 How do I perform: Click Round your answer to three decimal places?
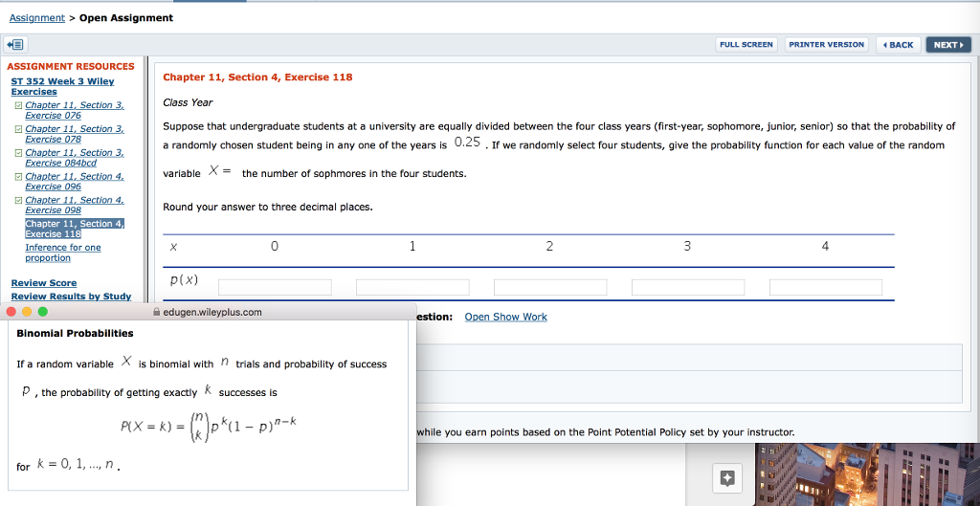pyautogui.click(x=268, y=207)
